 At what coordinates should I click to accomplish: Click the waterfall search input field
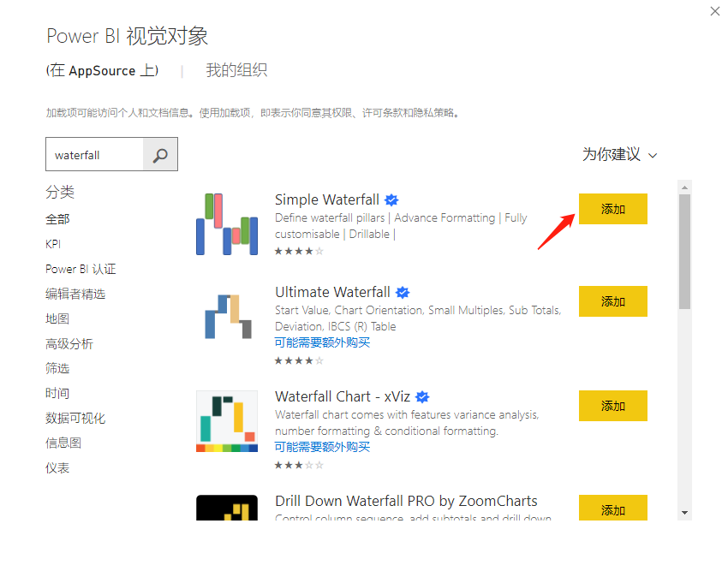pos(94,155)
